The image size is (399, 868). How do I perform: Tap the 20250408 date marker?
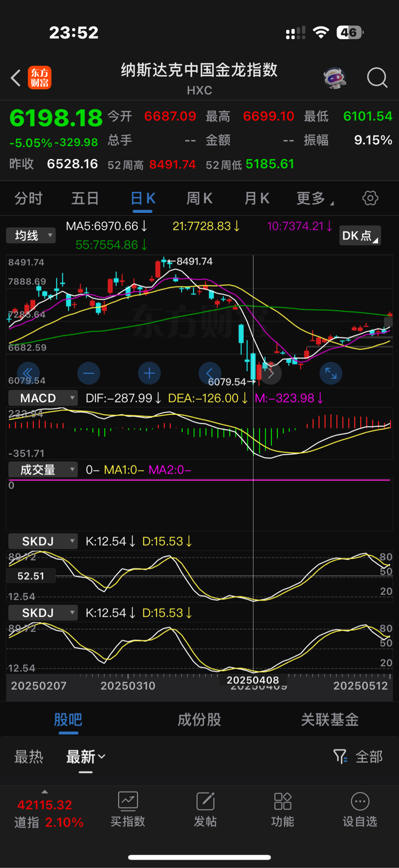point(253,680)
